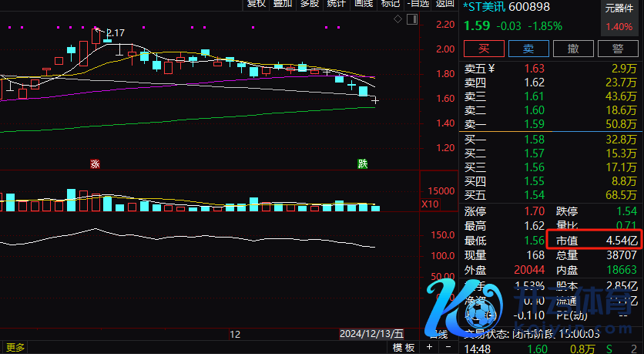Open the 统计 statistics menu

[336, 4]
